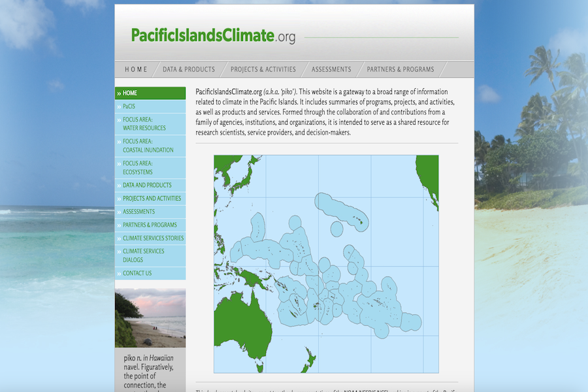Open the PaCIS sidebar link
Screen dimensions: 588x392
(150, 106)
